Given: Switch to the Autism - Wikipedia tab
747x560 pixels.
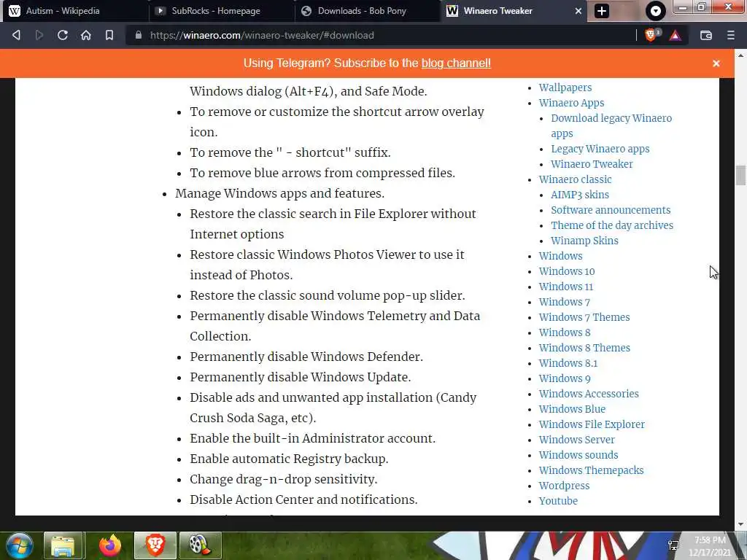Looking at the screenshot, I should (75, 11).
